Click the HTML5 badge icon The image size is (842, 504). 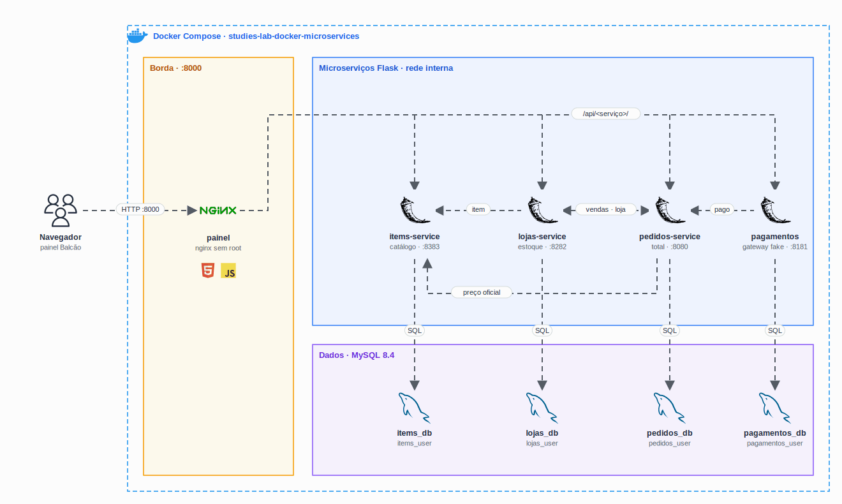coord(207,271)
